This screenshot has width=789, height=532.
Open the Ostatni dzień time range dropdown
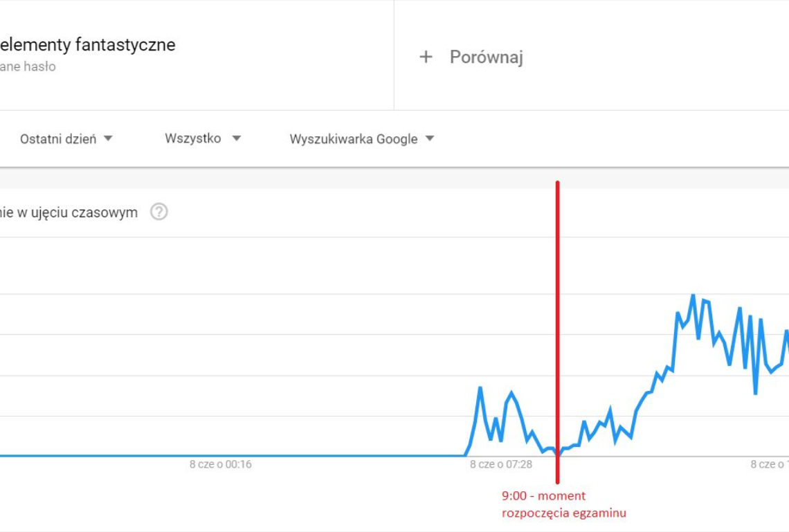(58, 138)
